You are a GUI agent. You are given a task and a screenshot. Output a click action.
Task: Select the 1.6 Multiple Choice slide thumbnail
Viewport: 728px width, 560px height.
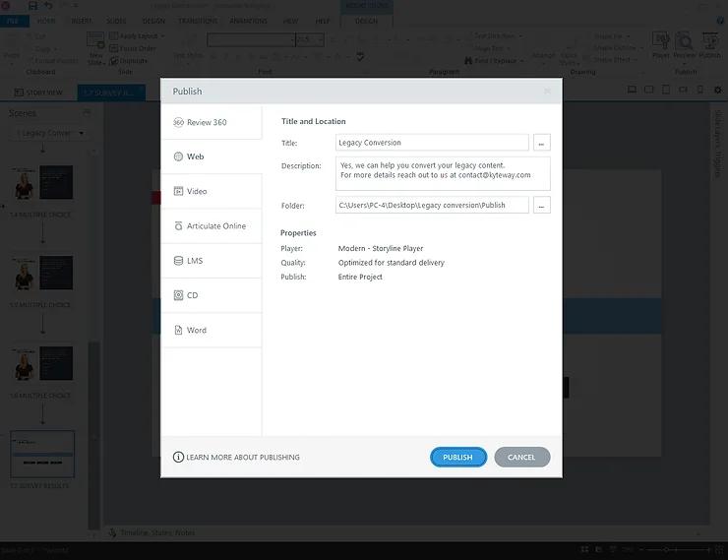(x=41, y=363)
